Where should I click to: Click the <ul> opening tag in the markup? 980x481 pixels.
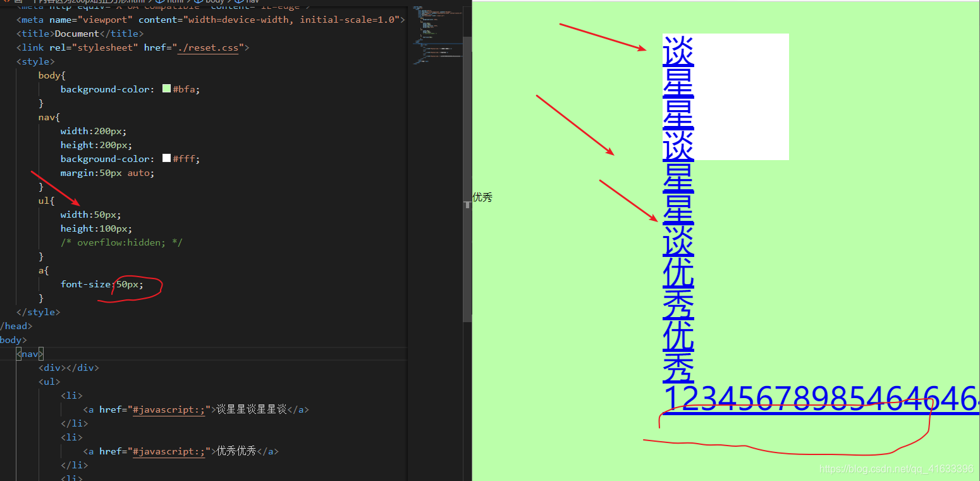49,382
